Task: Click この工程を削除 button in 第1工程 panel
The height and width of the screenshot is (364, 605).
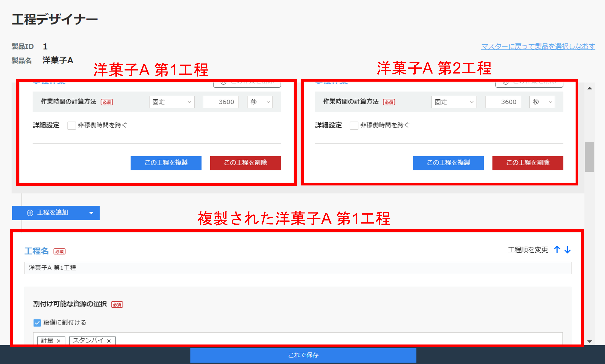Action: [x=245, y=163]
